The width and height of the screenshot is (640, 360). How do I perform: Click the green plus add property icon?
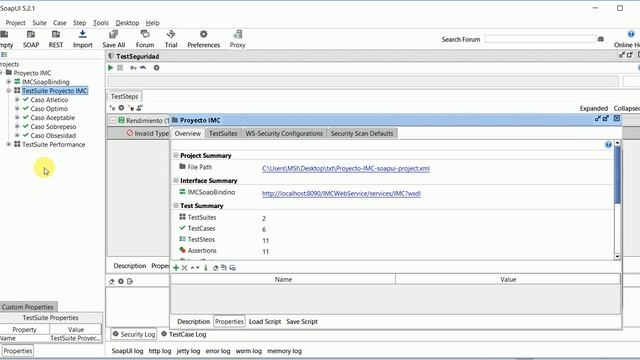coord(176,268)
